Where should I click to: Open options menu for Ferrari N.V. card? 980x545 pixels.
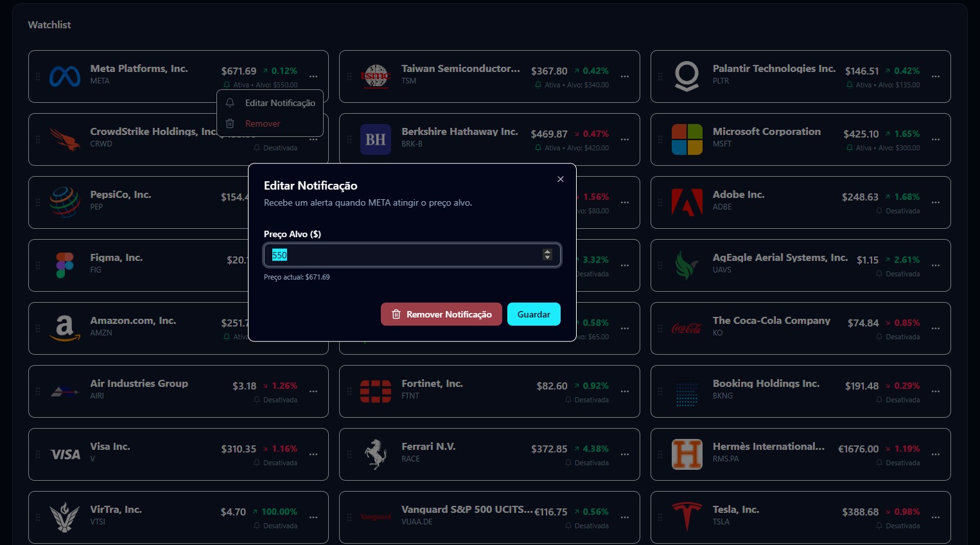pos(625,454)
